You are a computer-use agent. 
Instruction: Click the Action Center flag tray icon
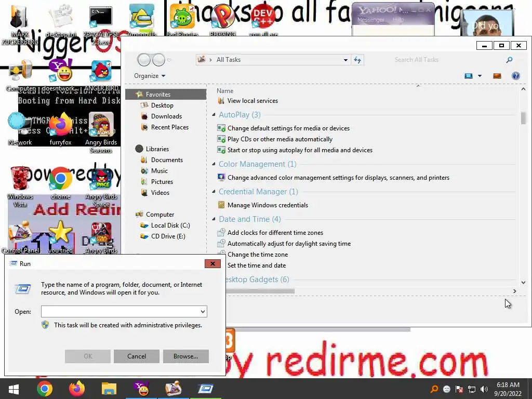pos(459,389)
